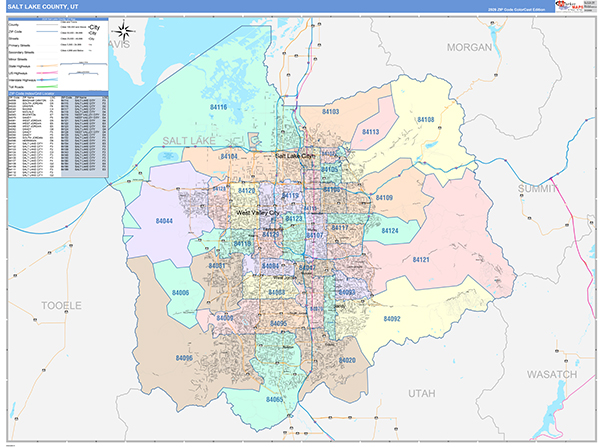Click ZIP label 84092 on the map

[x=392, y=319]
